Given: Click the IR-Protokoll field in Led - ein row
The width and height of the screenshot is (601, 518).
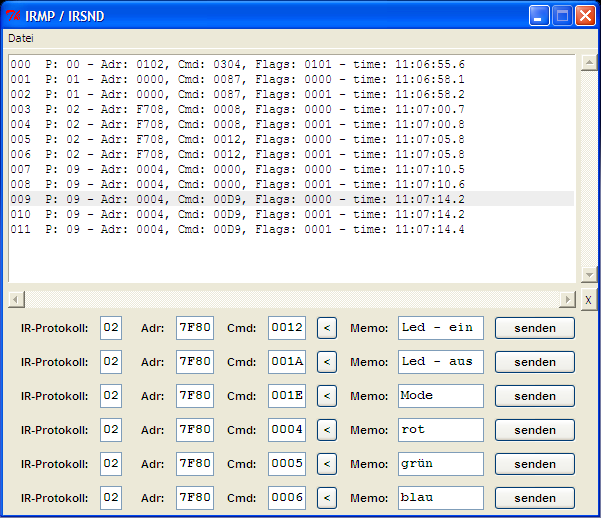Looking at the screenshot, I should coord(111,328).
